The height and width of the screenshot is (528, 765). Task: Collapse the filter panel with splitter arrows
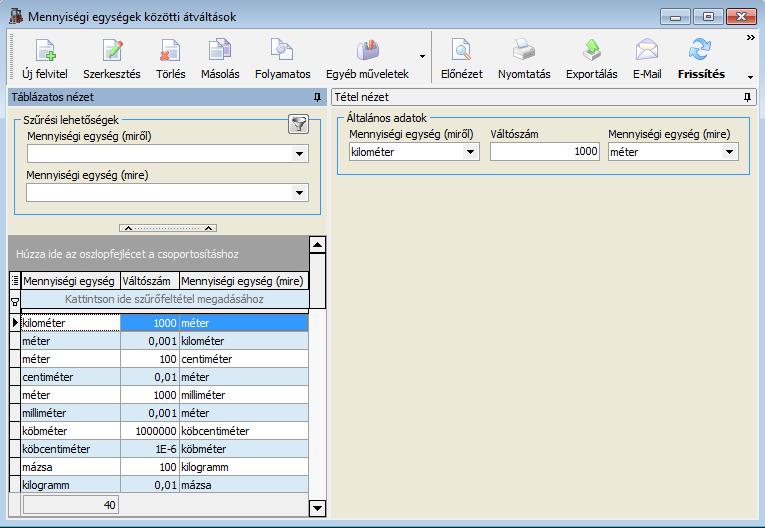(168, 228)
